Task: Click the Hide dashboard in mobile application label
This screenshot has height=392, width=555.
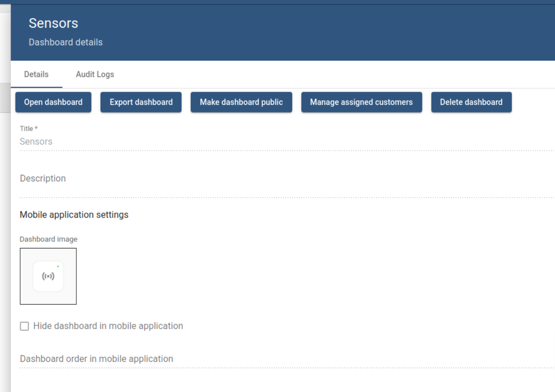Action: coord(108,326)
